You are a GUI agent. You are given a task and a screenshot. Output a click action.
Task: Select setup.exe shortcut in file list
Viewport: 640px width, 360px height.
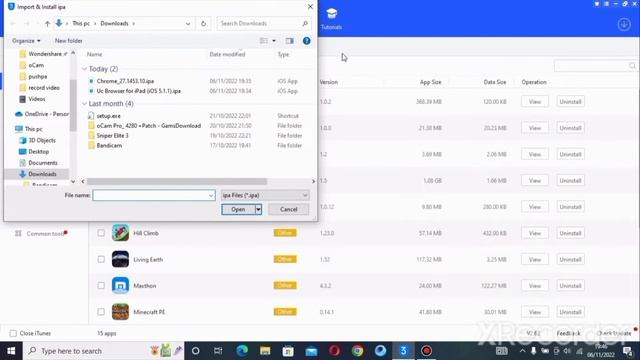(108, 116)
